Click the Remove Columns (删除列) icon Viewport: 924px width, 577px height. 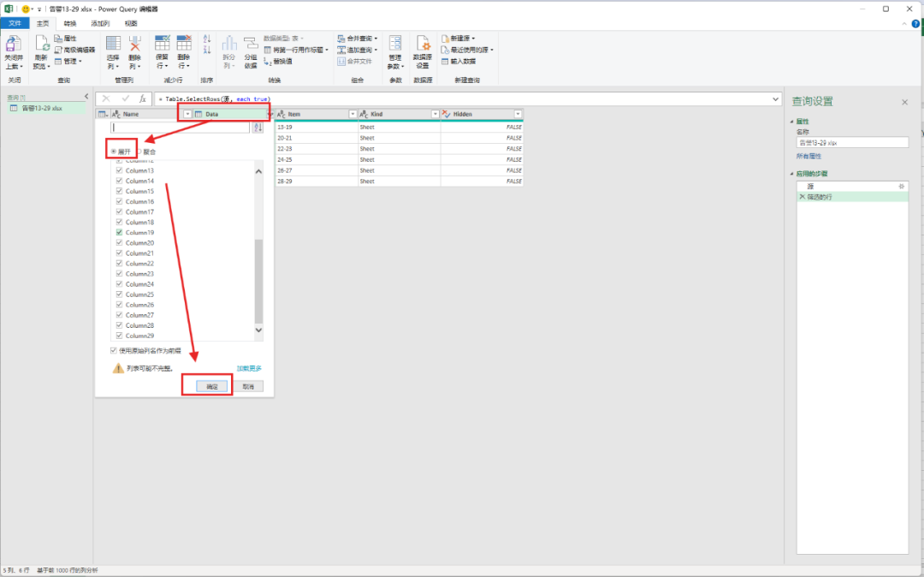(135, 44)
